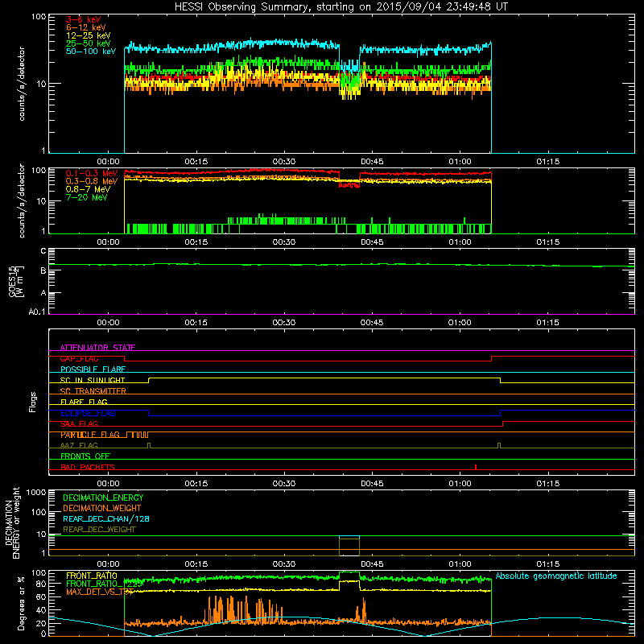This screenshot has width=644, height=644.
Task: Click the 0.1-0.3 MeV legend label
Action: click(x=92, y=173)
